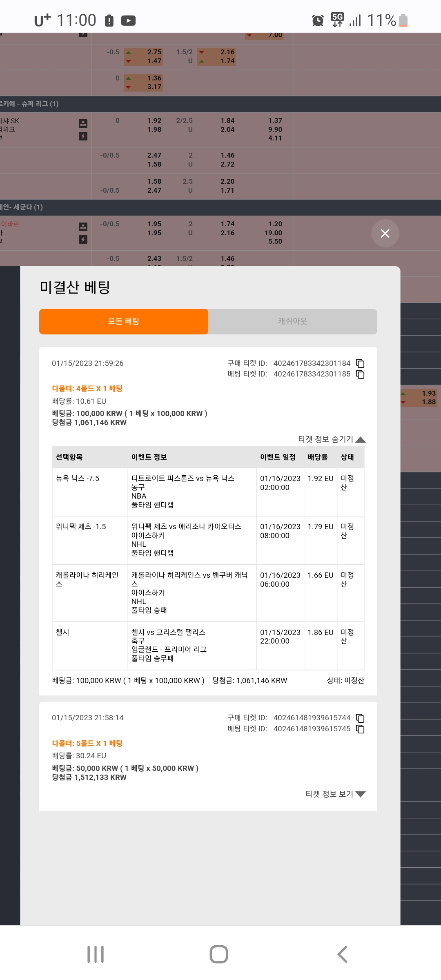Switch to the 캐쉬아웃 tab

click(292, 321)
